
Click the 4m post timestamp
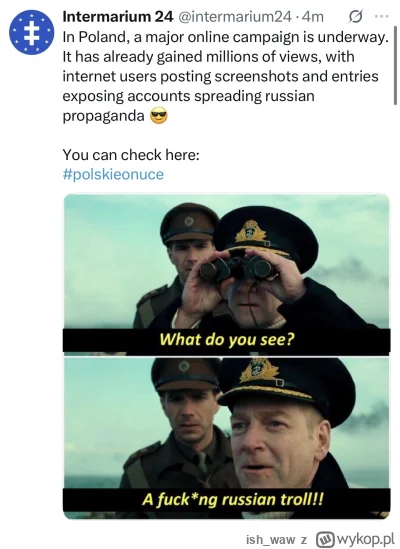pos(313,16)
